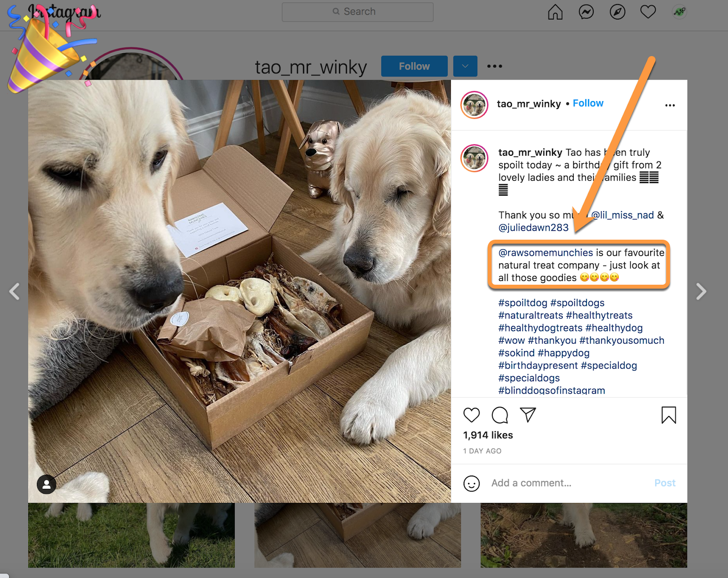728x578 pixels.
Task: Open tao_mr_winky avatar beside caption
Action: pyautogui.click(x=474, y=158)
